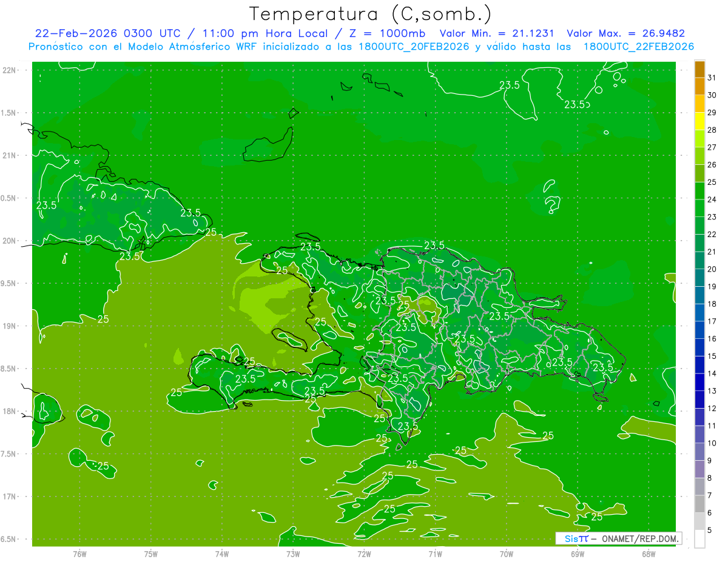Screen dimensions: 728x562
Task: Click the 20N latitude axis label
Action: pos(9,241)
